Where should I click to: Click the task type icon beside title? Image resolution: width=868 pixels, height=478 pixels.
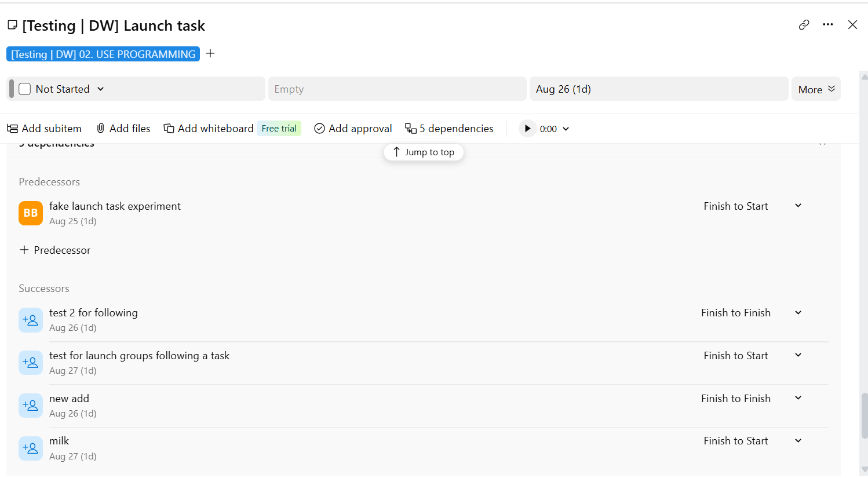pyautogui.click(x=12, y=25)
